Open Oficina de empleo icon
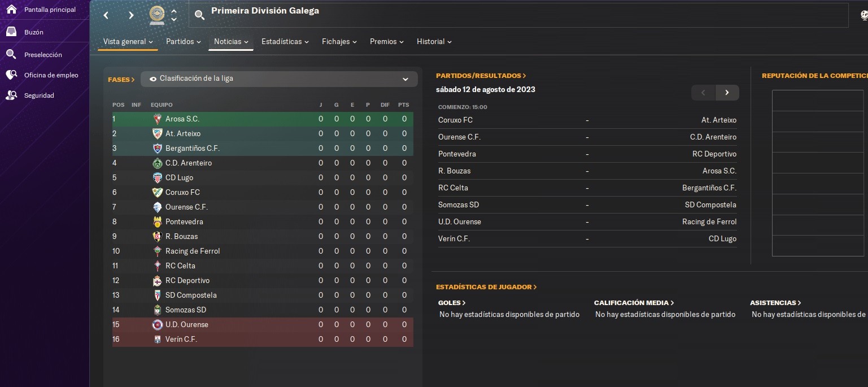 point(11,75)
